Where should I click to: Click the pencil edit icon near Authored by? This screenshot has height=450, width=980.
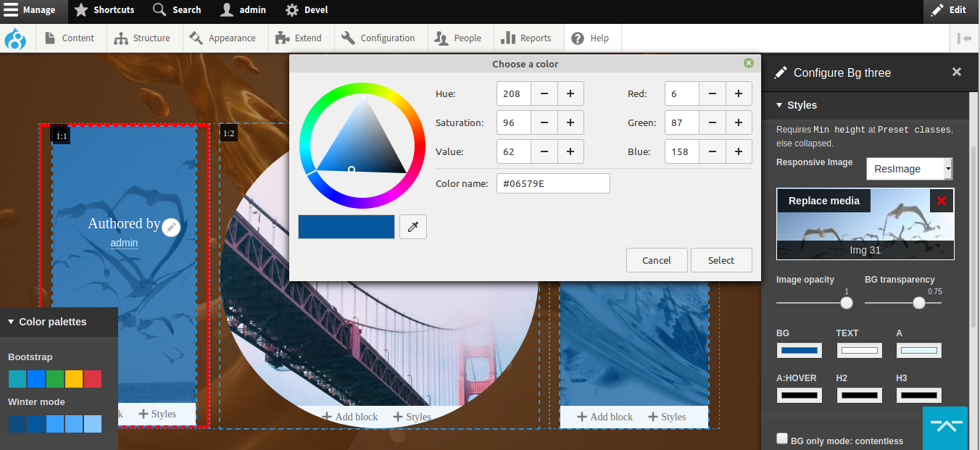pos(171,228)
